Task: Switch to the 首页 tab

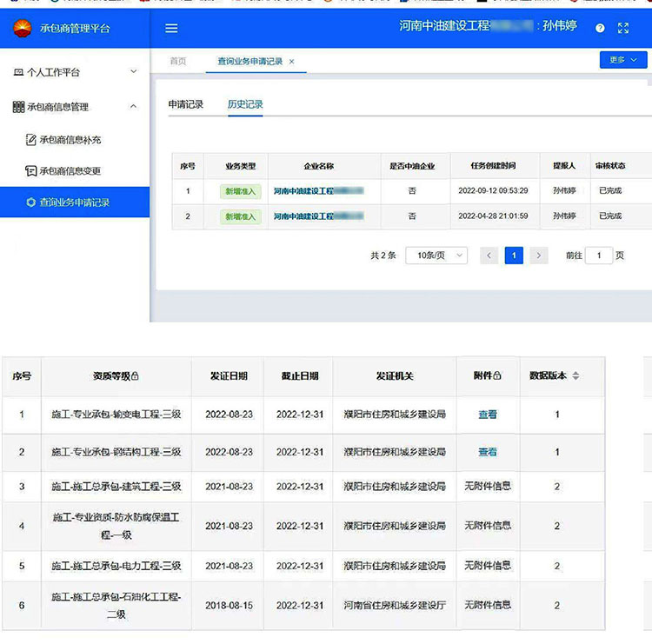Action: coord(178,62)
